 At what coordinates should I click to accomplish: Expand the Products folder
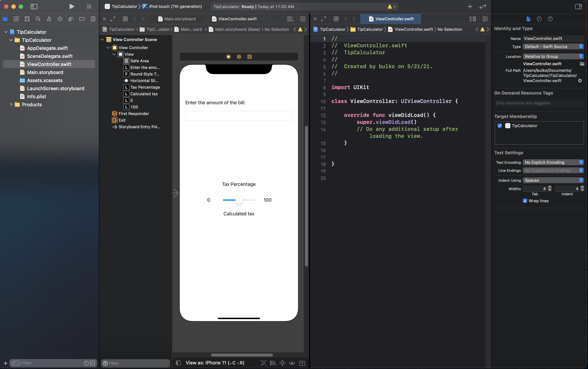pyautogui.click(x=11, y=104)
